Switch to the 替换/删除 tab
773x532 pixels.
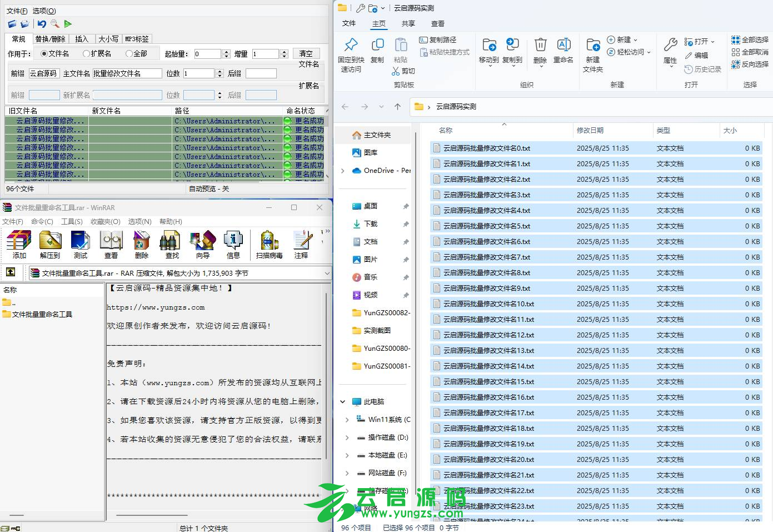tap(50, 38)
